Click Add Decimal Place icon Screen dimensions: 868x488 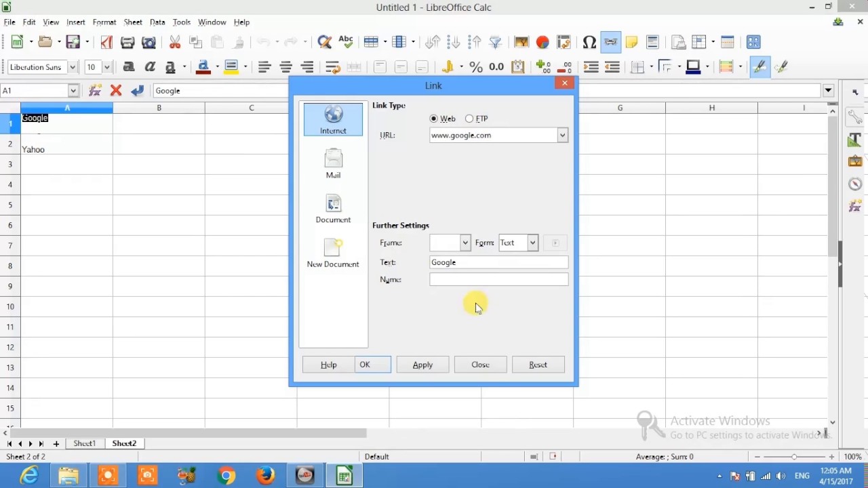[543, 67]
